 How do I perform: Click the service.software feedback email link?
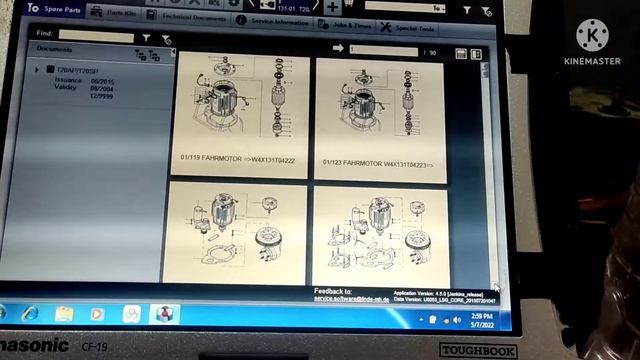(351, 299)
